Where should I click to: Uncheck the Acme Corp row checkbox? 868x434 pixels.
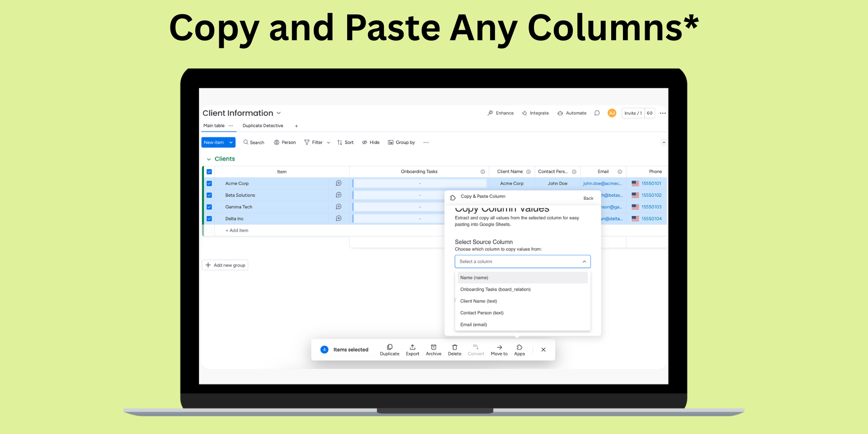pos(209,184)
